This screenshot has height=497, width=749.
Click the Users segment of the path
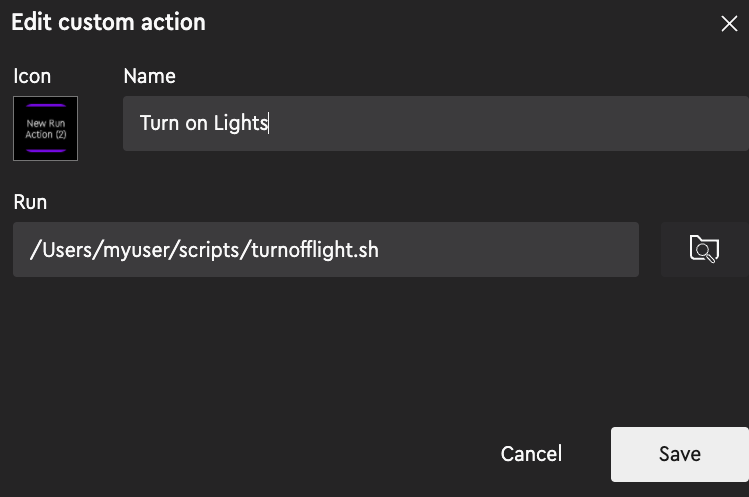(x=67, y=249)
